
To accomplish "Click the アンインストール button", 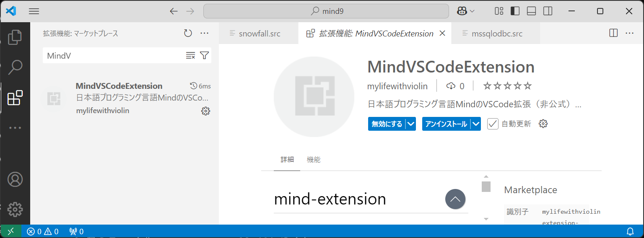I will (446, 124).
